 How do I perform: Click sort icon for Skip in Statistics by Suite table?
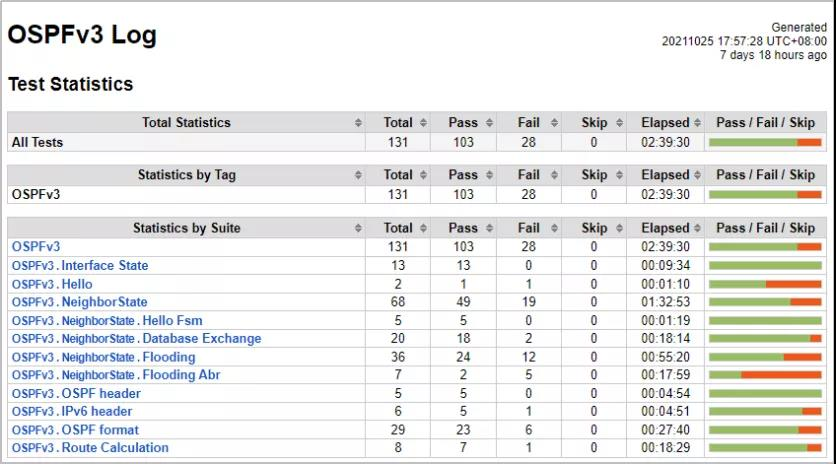coord(622,229)
